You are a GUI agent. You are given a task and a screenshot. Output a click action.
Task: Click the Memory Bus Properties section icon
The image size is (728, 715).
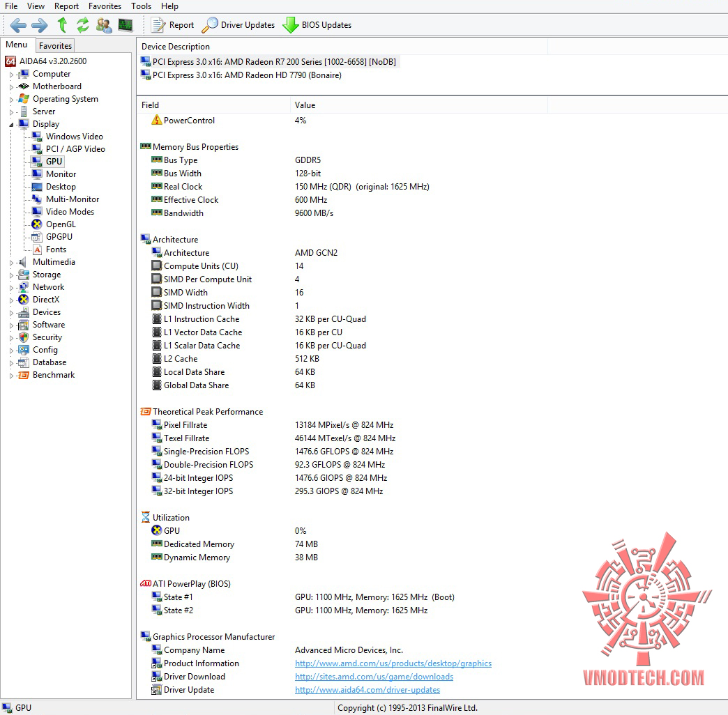tap(146, 146)
